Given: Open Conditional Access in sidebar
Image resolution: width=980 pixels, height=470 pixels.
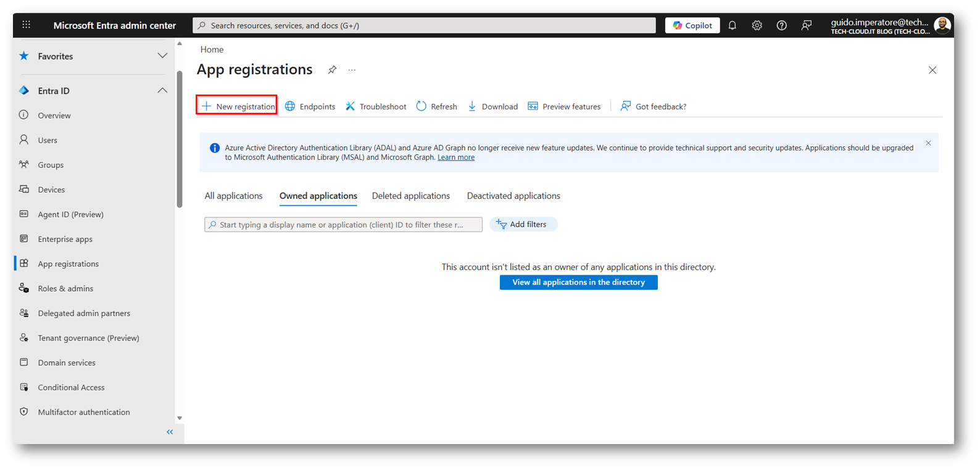Looking at the screenshot, I should click(71, 387).
